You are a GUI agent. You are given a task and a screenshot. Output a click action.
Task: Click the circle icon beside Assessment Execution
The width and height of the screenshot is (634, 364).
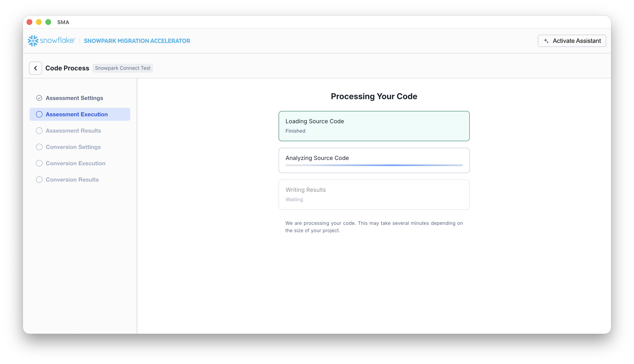point(39,114)
